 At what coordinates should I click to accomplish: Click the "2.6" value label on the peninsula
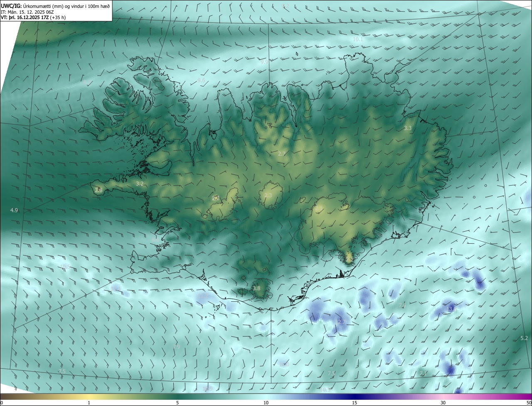99,190
